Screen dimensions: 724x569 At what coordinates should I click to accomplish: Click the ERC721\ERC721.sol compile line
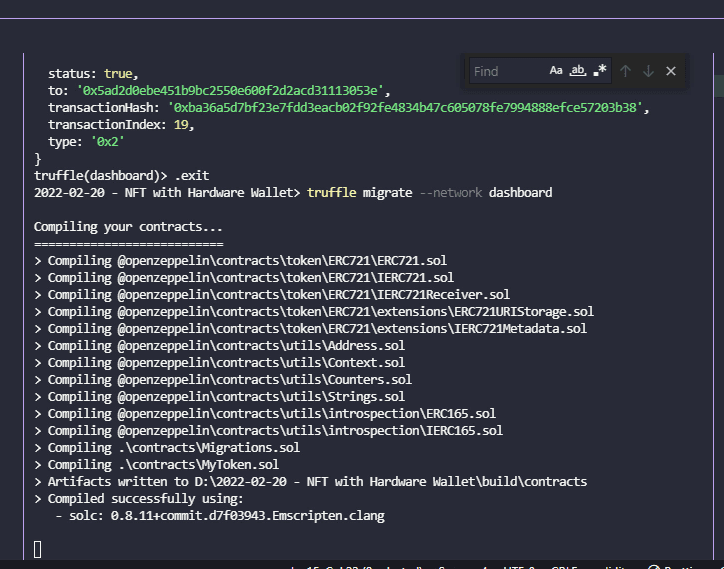point(240,260)
